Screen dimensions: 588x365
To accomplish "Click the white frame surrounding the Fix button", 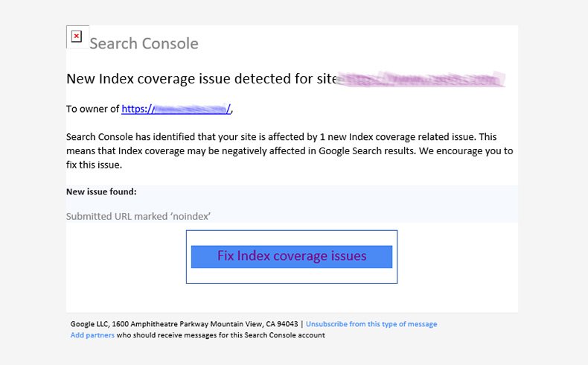I will [x=291, y=276].
